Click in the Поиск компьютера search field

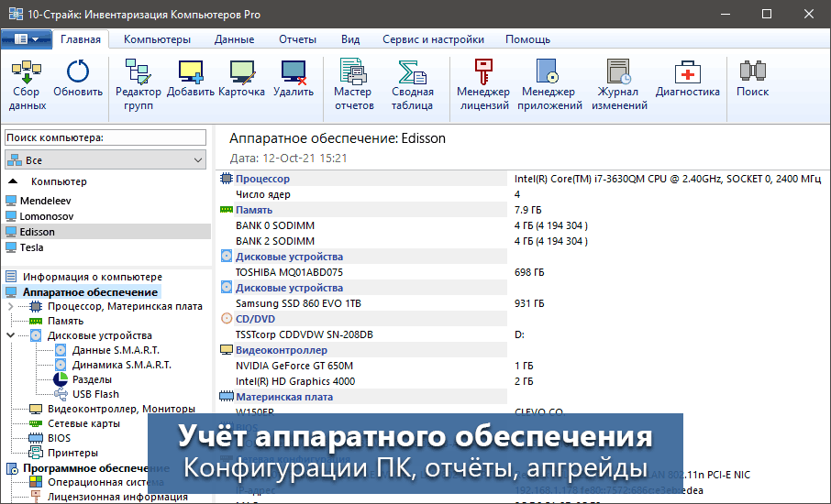(106, 137)
